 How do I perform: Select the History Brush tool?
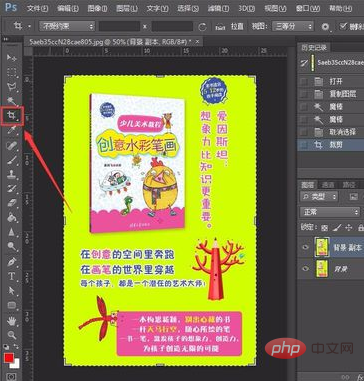12,188
